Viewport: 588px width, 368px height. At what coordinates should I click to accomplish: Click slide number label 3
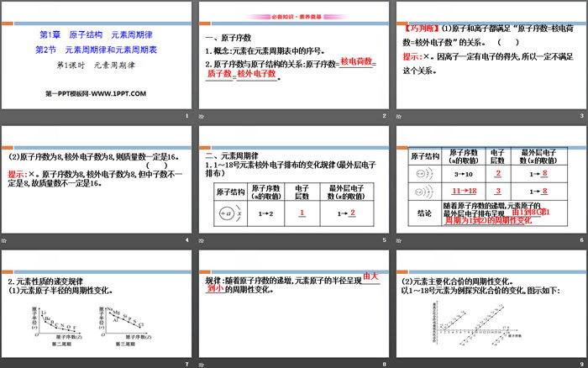click(x=581, y=116)
